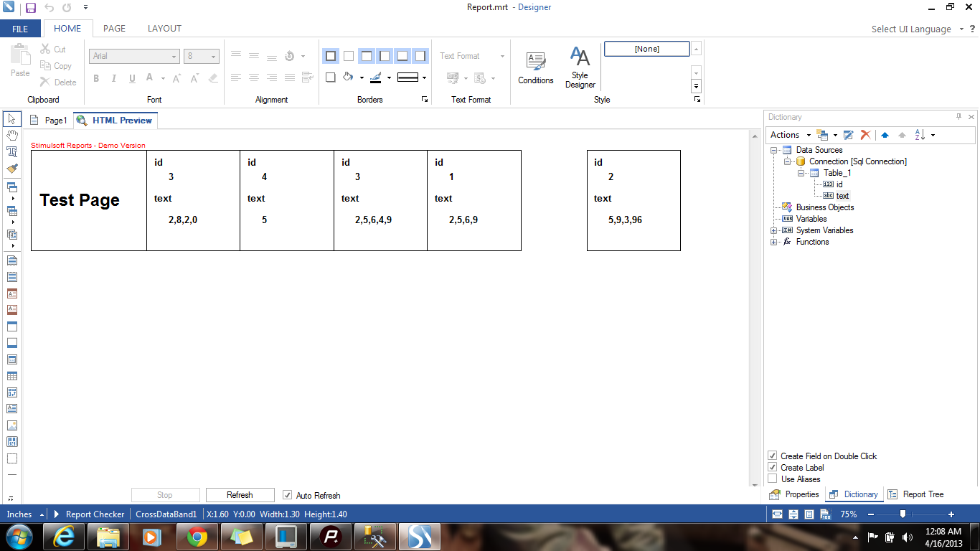The image size is (980, 551).
Task: Expand the Functions tree node
Action: (x=774, y=242)
